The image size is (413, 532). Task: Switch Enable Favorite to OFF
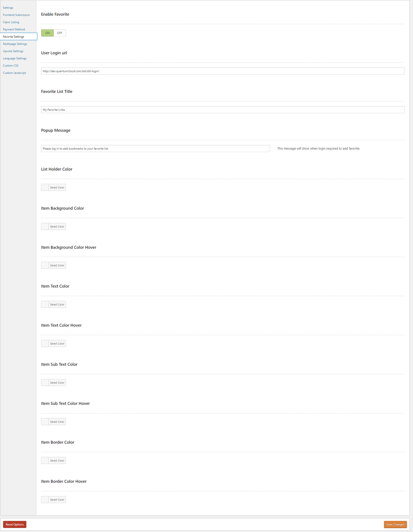click(60, 33)
